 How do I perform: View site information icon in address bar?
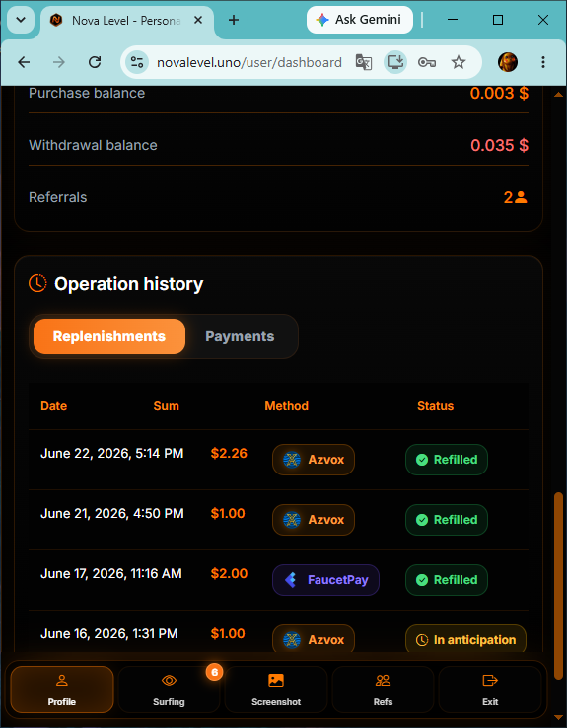click(x=137, y=62)
